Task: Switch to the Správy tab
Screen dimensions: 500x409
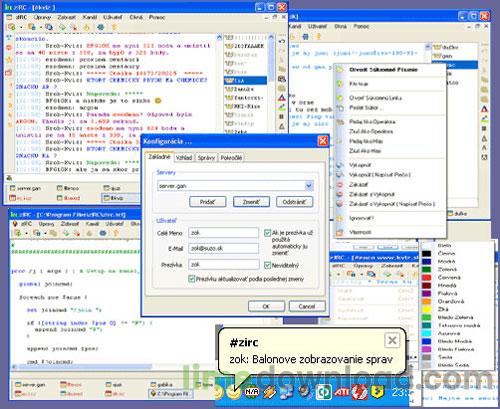Action: 206,158
